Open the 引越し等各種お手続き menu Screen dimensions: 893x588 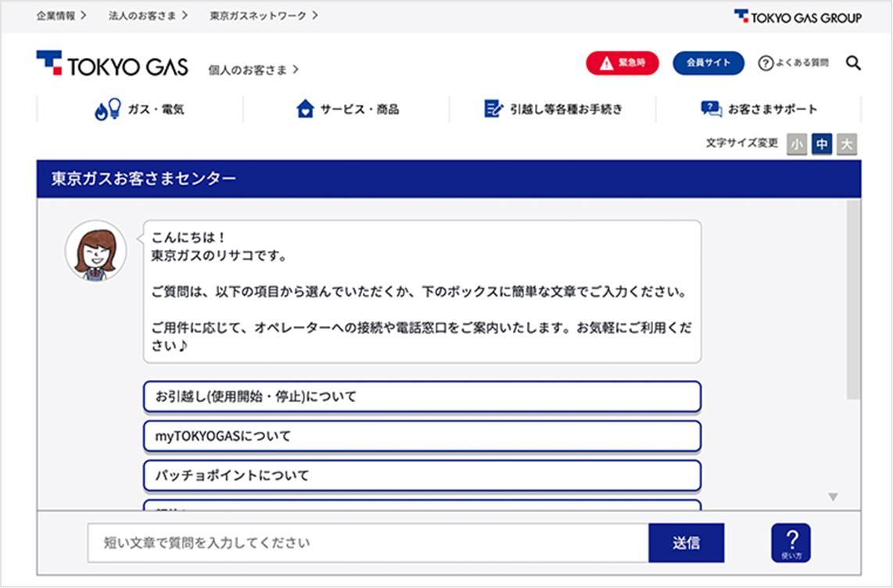553,109
